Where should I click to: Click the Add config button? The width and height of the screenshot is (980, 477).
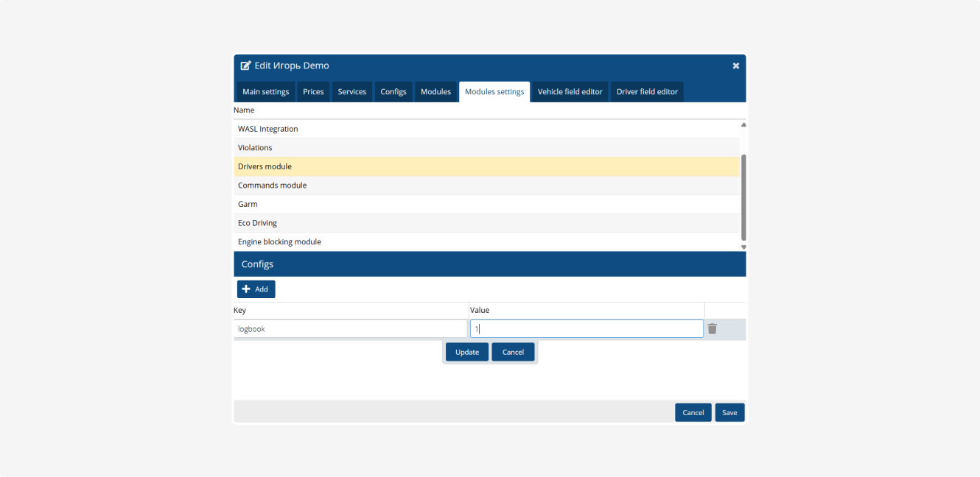pyautogui.click(x=256, y=289)
